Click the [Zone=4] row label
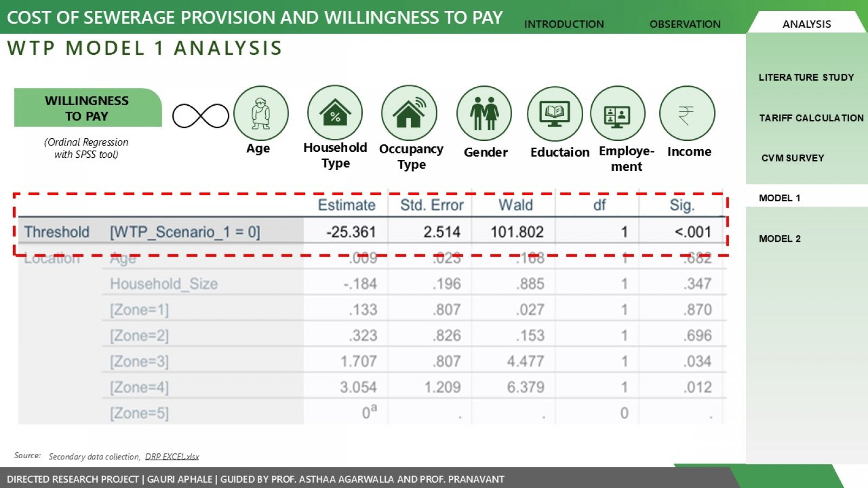Image resolution: width=868 pixels, height=488 pixels. (139, 387)
